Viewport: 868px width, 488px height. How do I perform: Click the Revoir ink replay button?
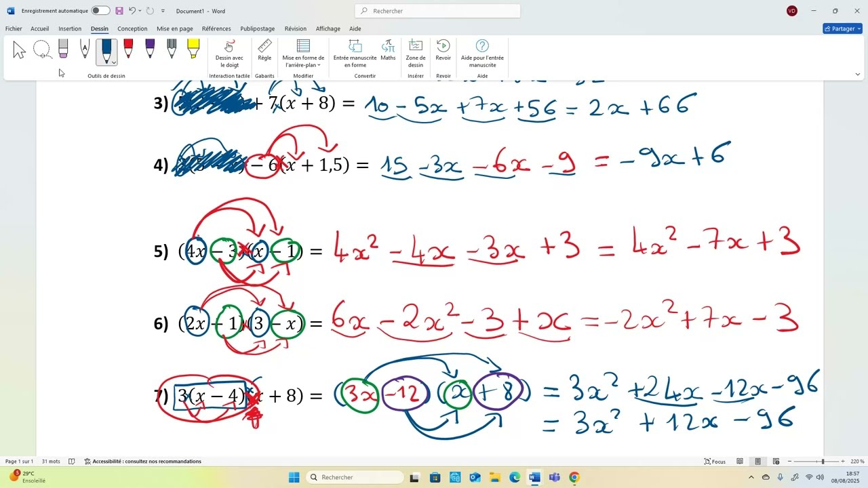443,50
